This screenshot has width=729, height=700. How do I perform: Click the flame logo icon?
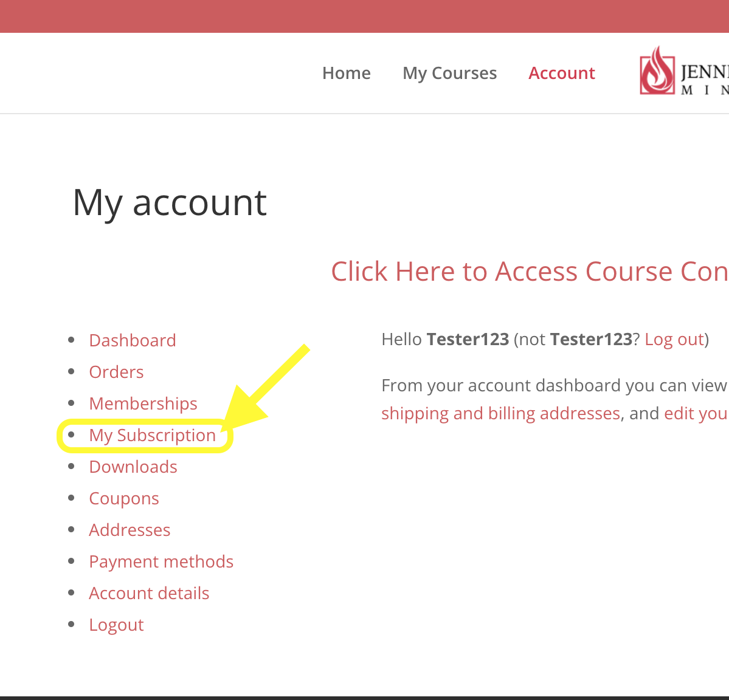[657, 71]
